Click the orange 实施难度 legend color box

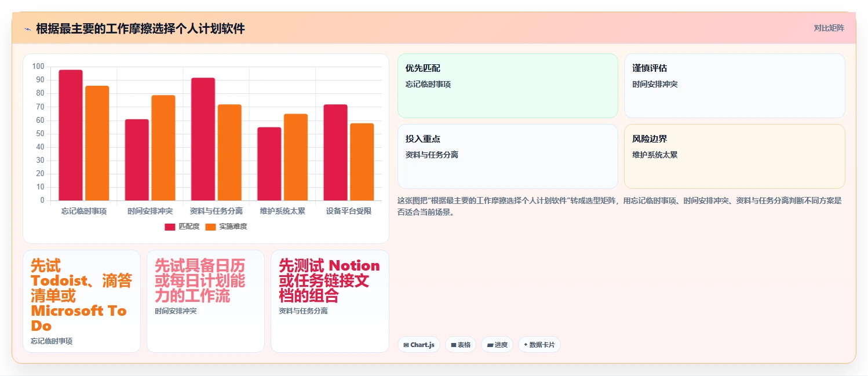211,227
